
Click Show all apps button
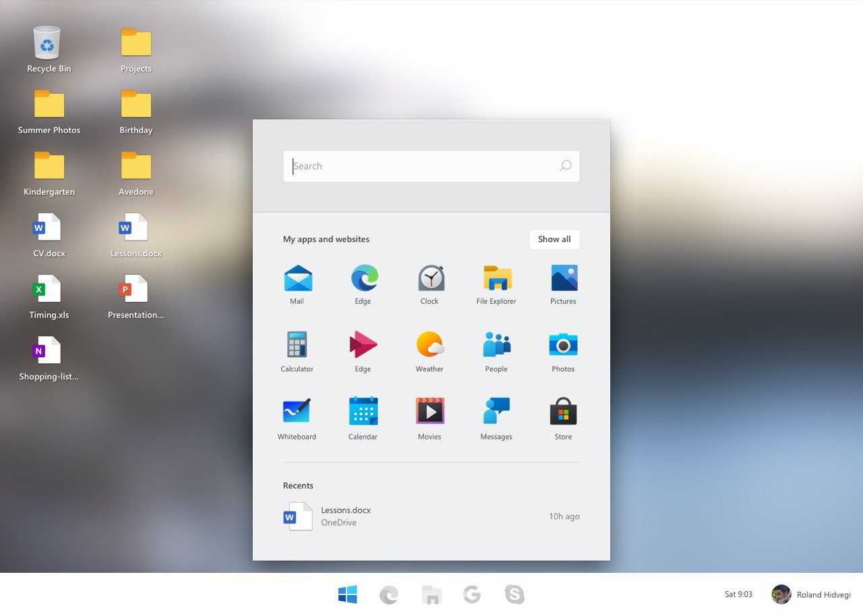pyautogui.click(x=554, y=239)
